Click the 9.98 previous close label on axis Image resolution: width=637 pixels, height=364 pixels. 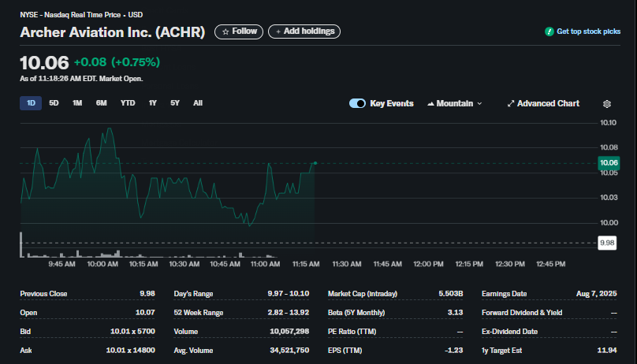(607, 243)
